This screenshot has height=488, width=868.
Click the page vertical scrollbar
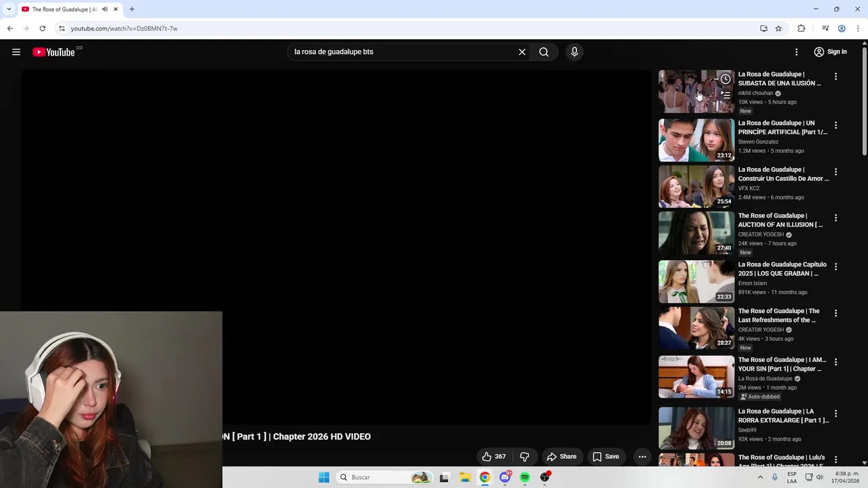point(865,102)
